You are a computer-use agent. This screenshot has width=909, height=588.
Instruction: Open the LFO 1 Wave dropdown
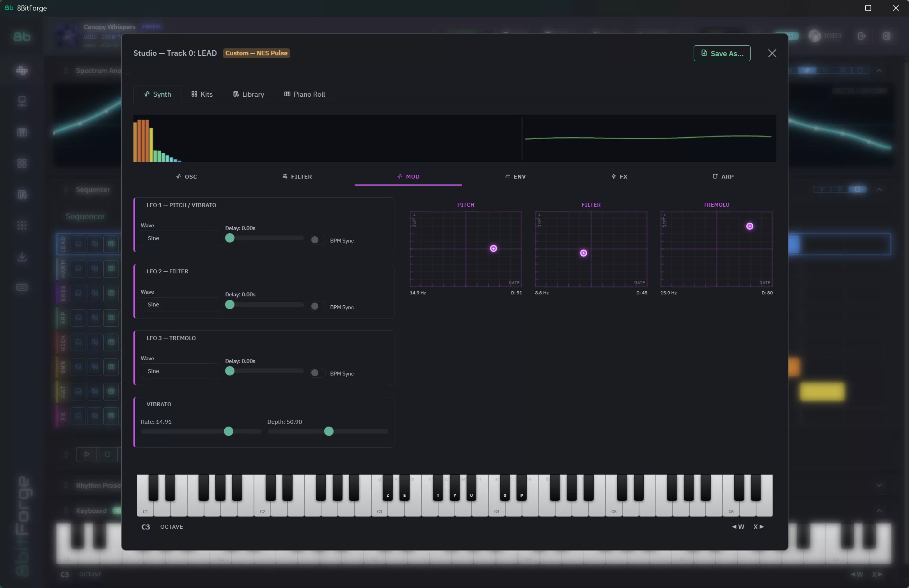(x=179, y=238)
